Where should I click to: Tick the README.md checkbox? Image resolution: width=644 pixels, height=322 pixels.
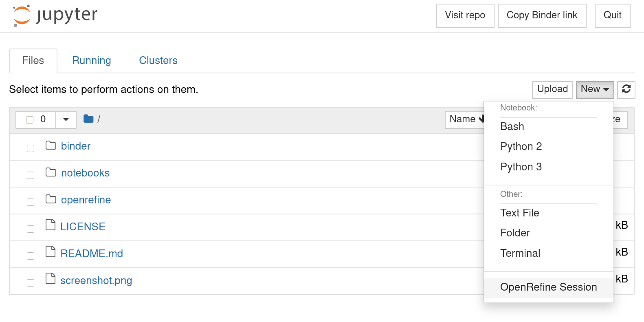click(31, 256)
